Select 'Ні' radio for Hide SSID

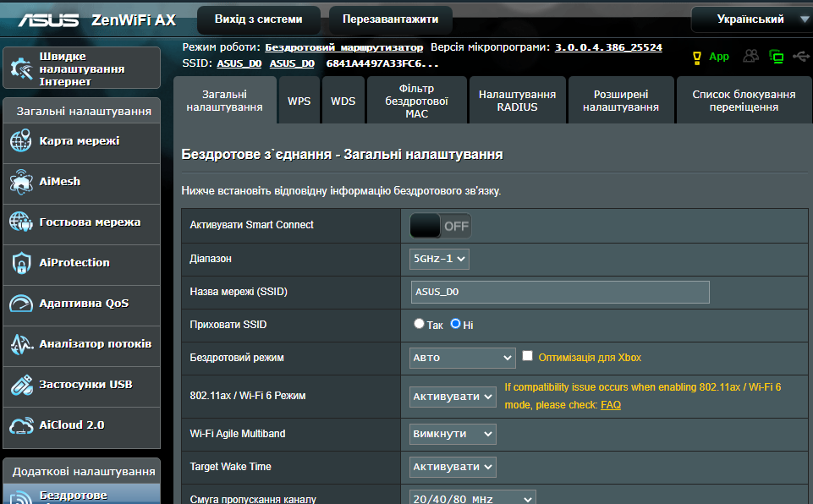pyautogui.click(x=455, y=324)
